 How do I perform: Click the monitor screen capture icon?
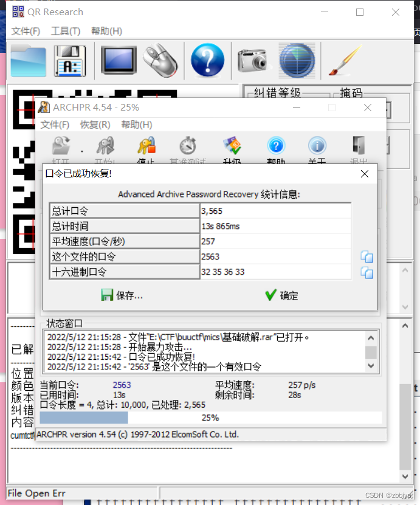(x=119, y=60)
